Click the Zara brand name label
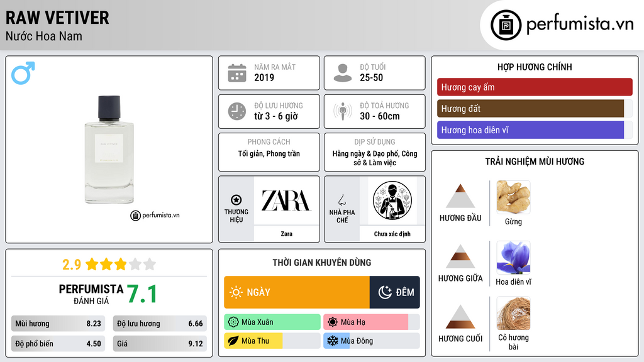The width and height of the screenshot is (644, 362). click(x=286, y=234)
